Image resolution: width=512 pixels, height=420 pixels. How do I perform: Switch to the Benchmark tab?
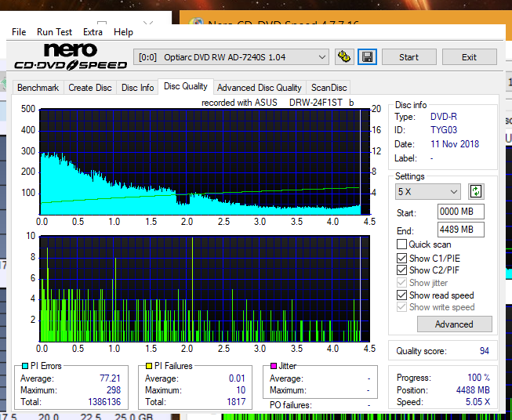tap(38, 88)
